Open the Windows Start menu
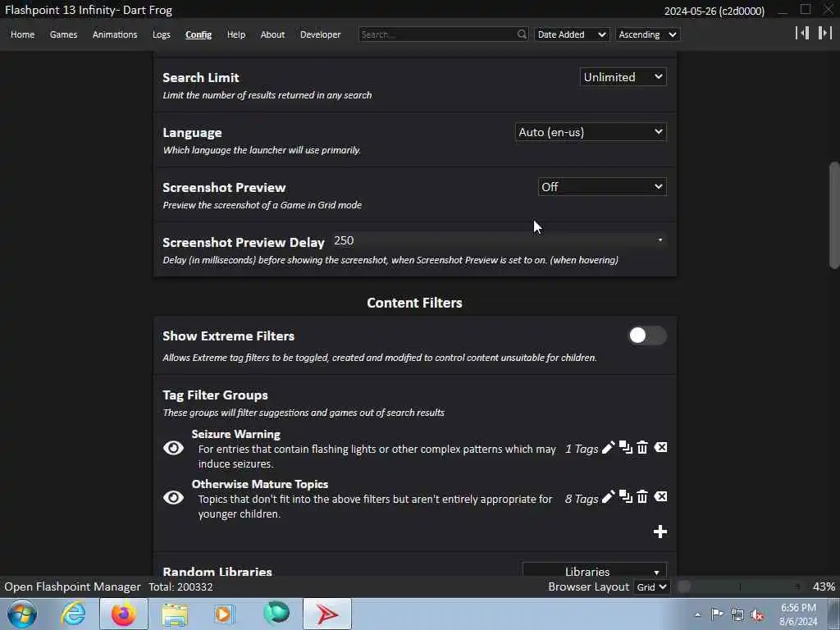The width and height of the screenshot is (840, 630). [21, 614]
